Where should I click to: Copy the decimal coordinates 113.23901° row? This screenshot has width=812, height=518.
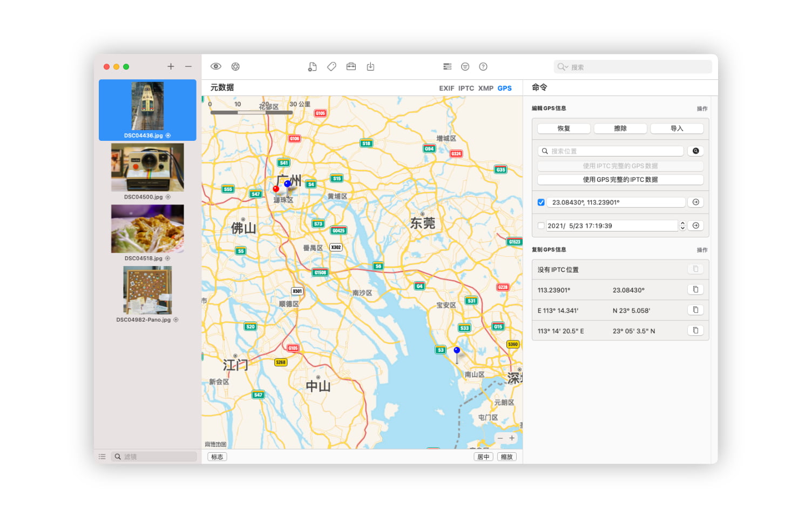pos(695,290)
